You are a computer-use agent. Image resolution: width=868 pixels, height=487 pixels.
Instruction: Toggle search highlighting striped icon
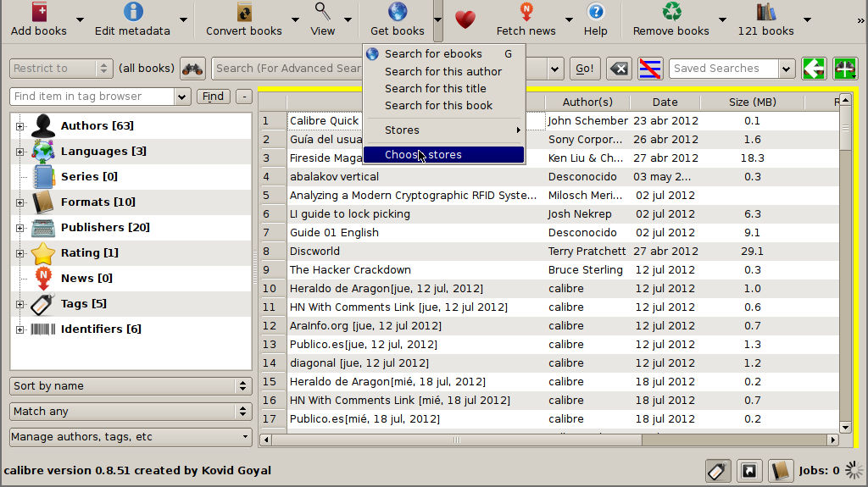point(650,69)
